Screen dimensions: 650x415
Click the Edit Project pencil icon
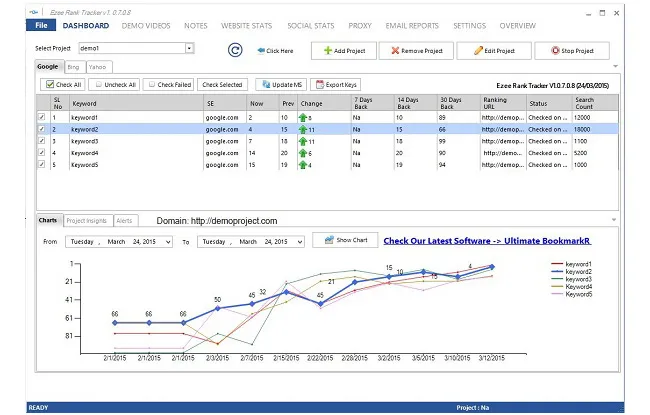tap(479, 50)
